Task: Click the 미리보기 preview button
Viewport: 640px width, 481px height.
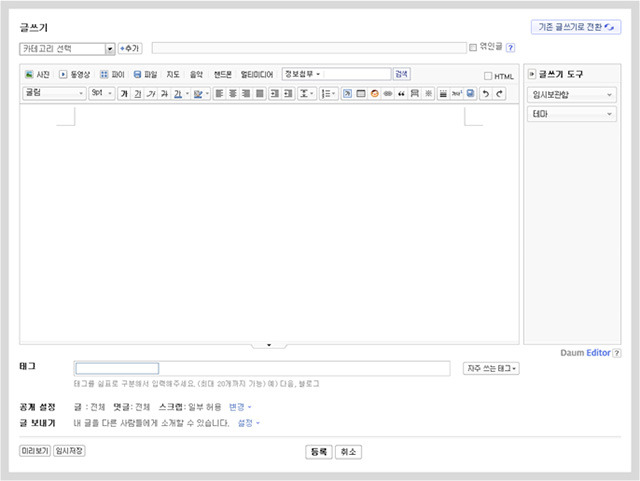Action: 35,451
